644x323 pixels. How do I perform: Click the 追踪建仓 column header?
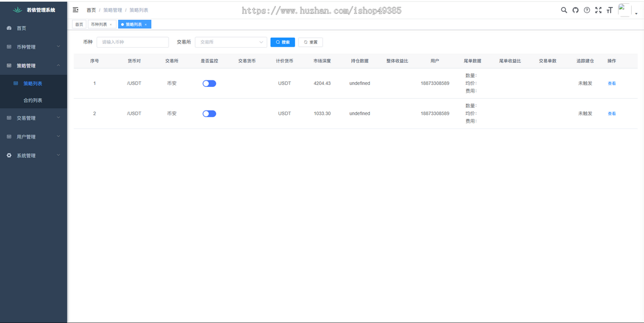pos(585,61)
